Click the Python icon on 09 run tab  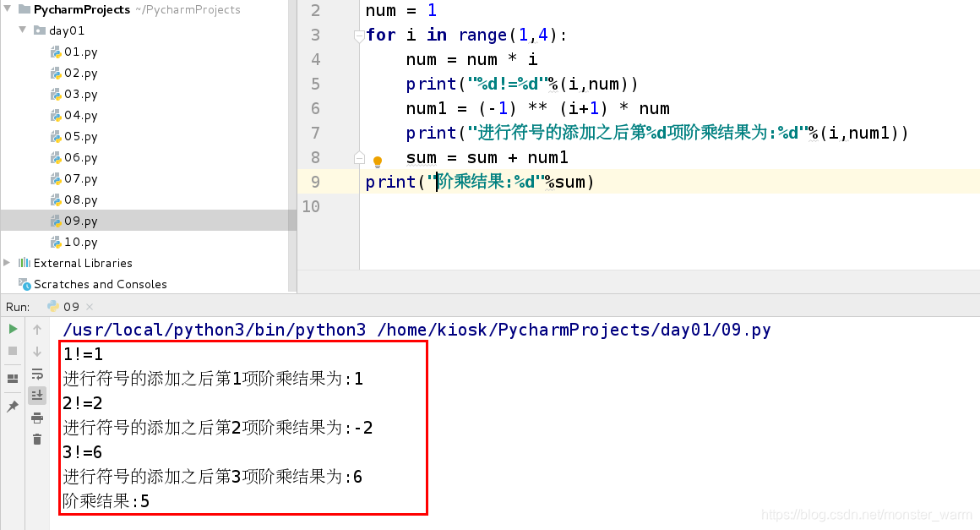tap(53, 306)
